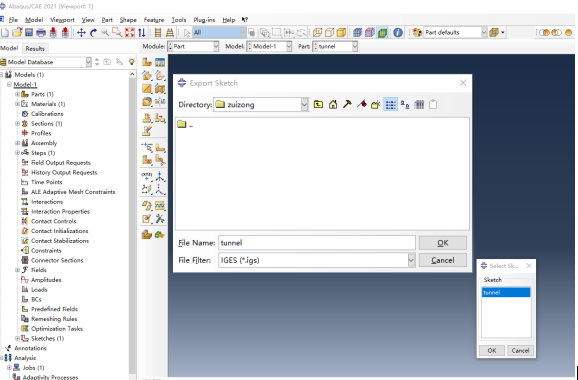Click the Print toolbar icon
This screenshot has height=380, width=578.
click(x=41, y=32)
